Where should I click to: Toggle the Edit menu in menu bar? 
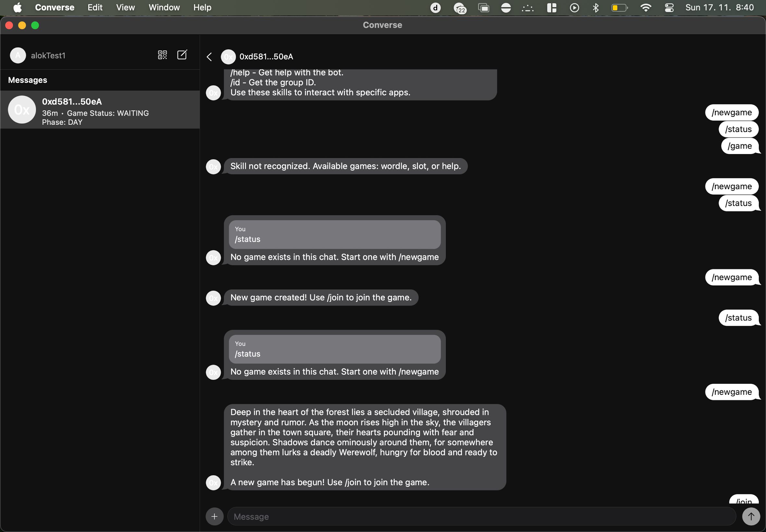[x=95, y=7]
